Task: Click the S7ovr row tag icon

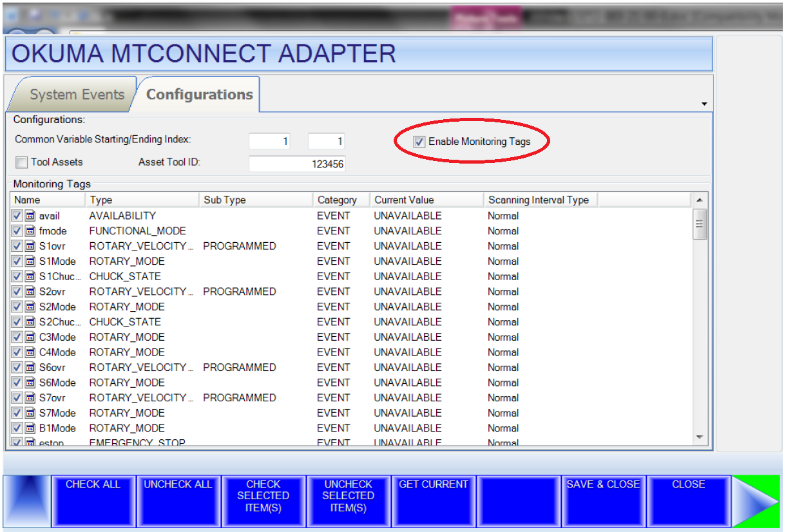Action: point(30,397)
